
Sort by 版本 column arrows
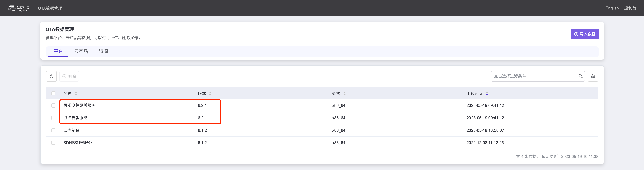pos(210,94)
